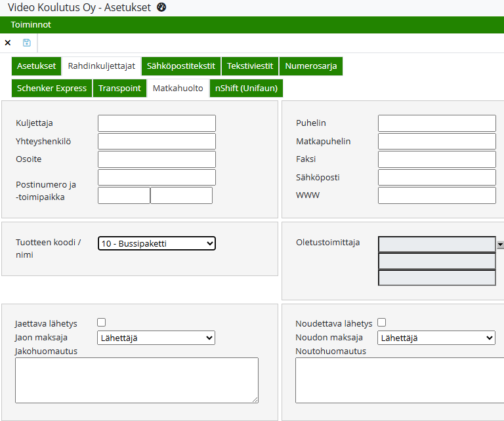Open the Toiminnot menu
The image size is (504, 421).
(x=31, y=25)
